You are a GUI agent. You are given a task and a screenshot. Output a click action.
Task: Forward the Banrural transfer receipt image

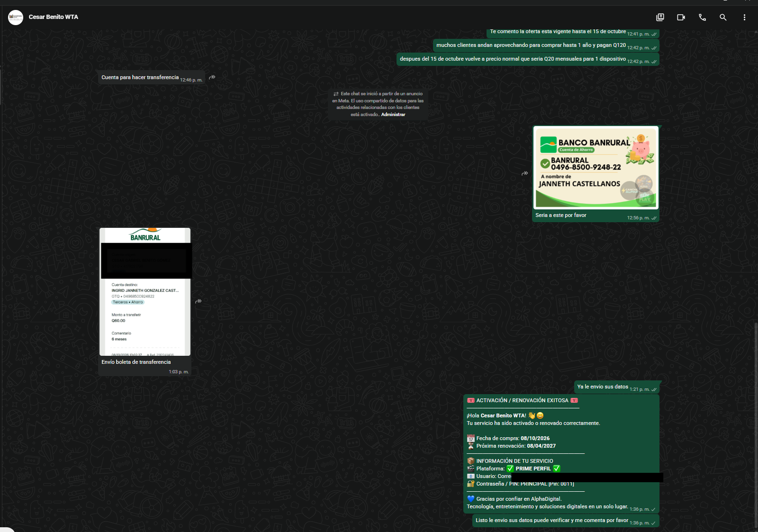tap(199, 301)
